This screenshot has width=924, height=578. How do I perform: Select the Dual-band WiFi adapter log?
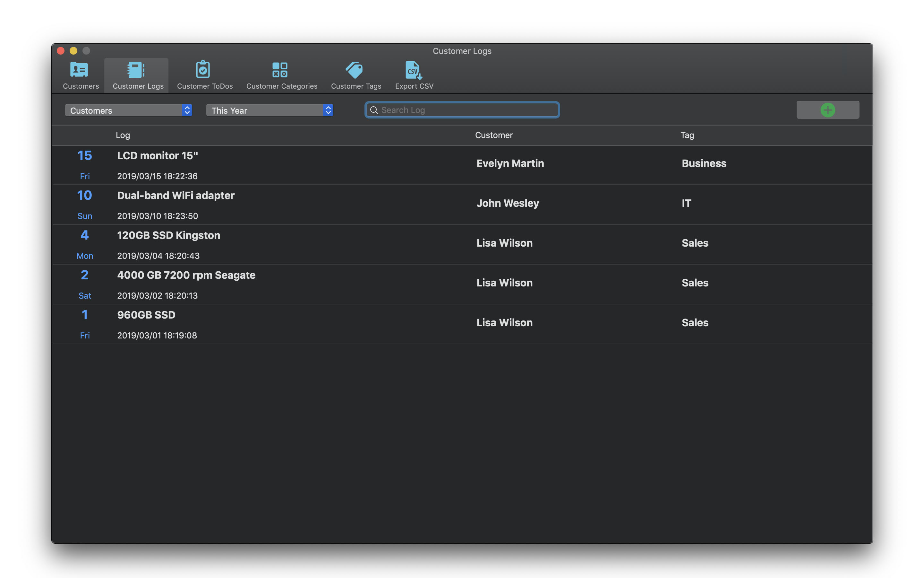462,205
